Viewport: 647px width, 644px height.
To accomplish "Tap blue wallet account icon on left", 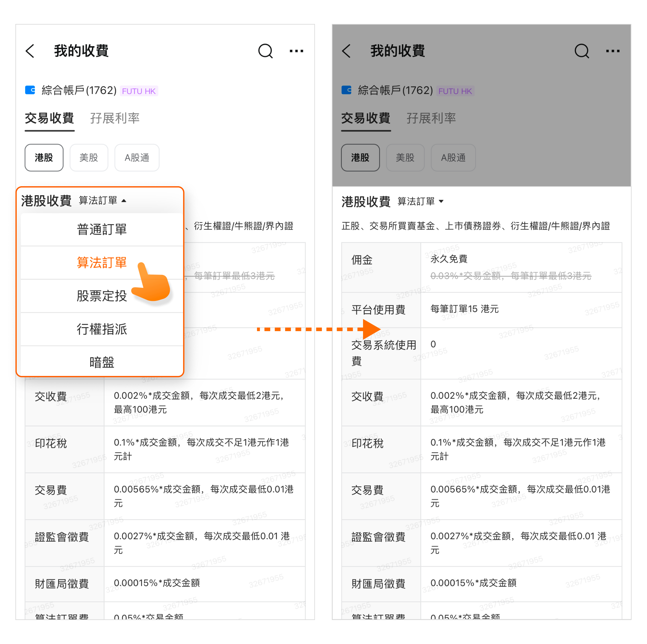I will click(30, 90).
